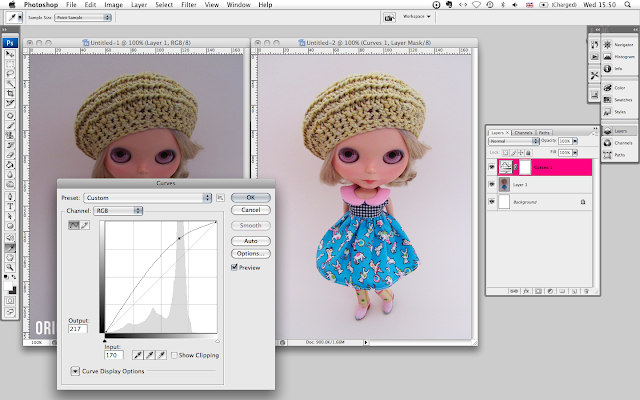Hide the Layer 1 layer visibility
This screenshot has width=640, height=400.
(x=493, y=185)
